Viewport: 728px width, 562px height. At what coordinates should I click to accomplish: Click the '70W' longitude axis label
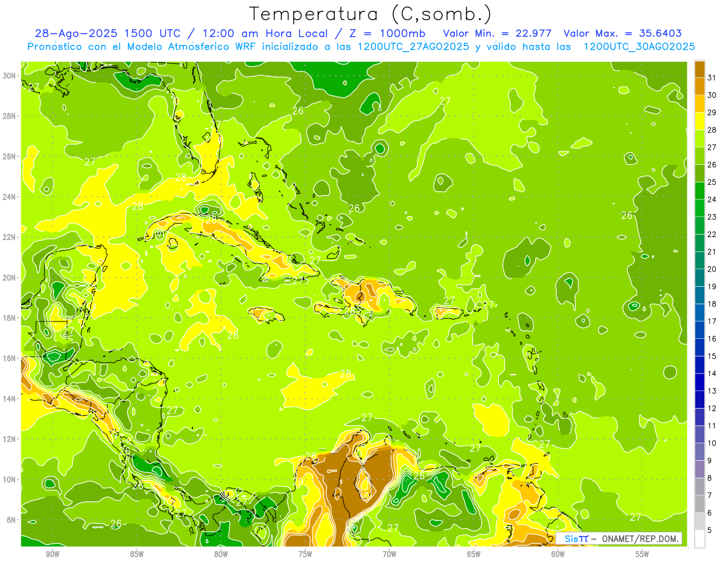[x=389, y=554]
